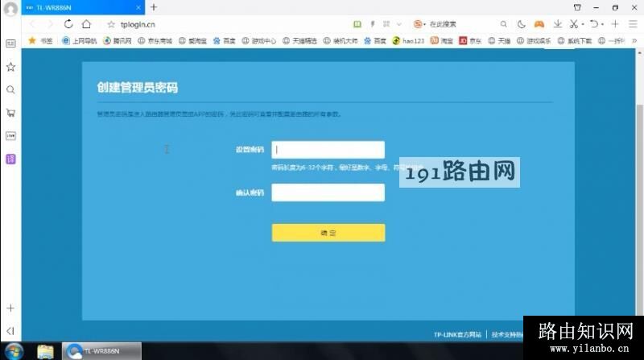Image resolution: width=644 pixels, height=360 pixels.
Task: Click the user avatar icon
Action: [10, 9]
